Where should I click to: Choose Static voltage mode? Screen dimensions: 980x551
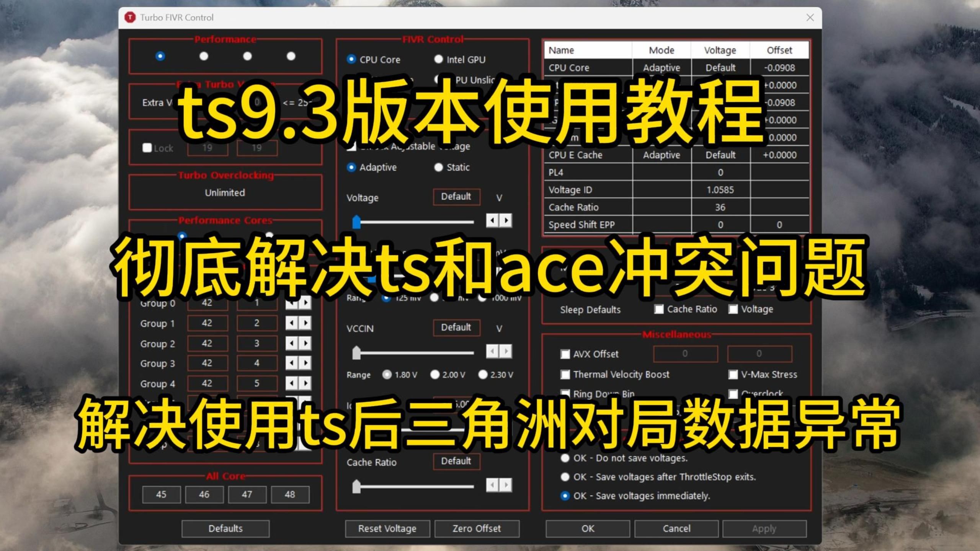tap(438, 167)
